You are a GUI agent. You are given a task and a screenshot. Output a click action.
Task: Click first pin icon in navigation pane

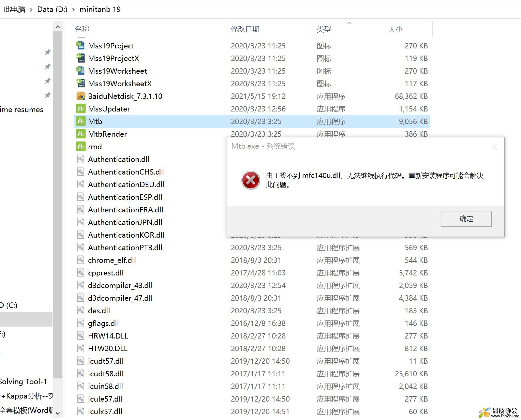47,52
